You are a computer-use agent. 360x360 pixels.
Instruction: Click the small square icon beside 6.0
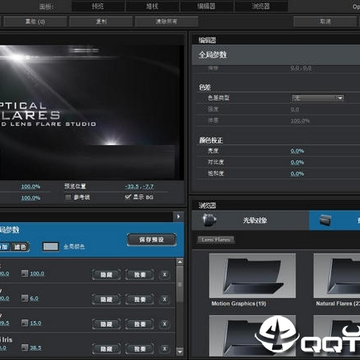(x=25, y=298)
